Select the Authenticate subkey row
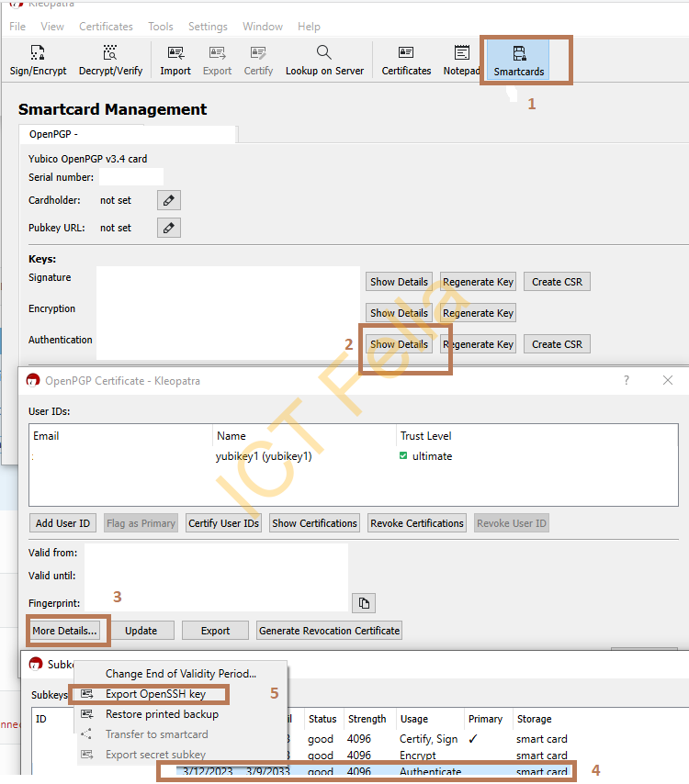Screen dimensions: 689x784 tap(372, 771)
